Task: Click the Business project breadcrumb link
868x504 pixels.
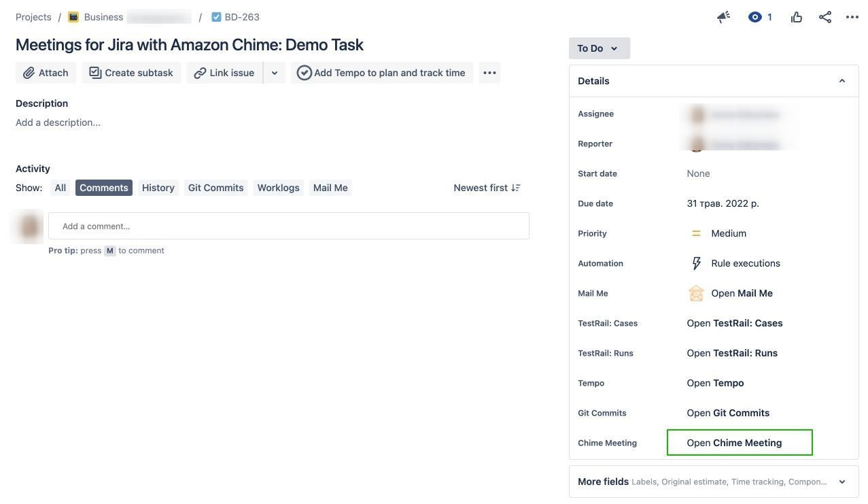Action: [x=103, y=17]
